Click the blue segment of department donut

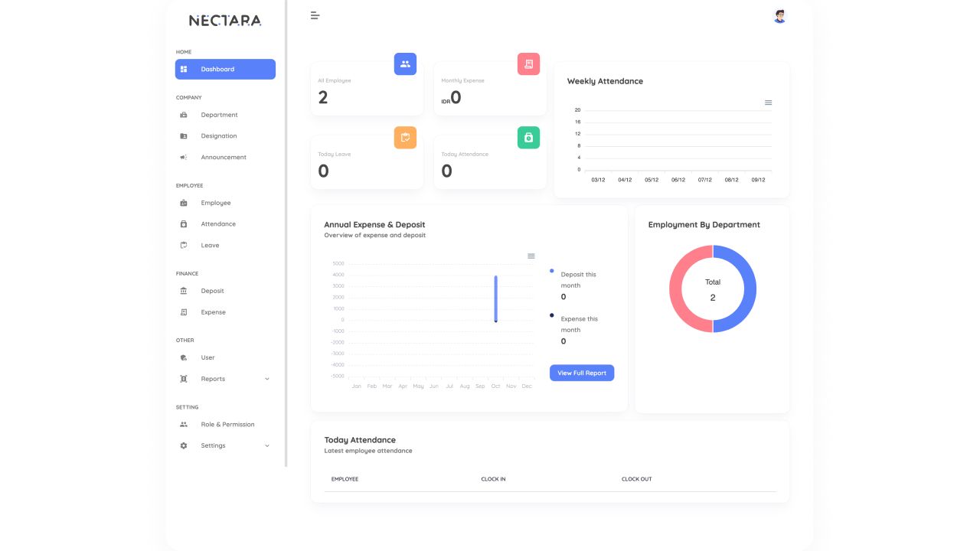point(750,289)
